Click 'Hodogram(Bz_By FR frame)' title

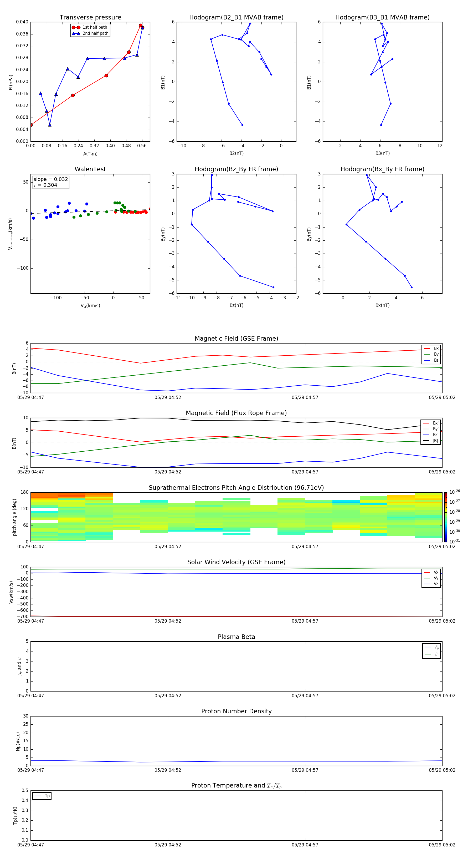236,169
